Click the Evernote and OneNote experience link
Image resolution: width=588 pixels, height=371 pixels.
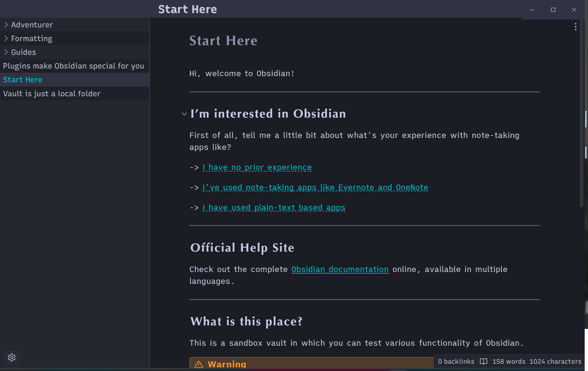click(315, 187)
